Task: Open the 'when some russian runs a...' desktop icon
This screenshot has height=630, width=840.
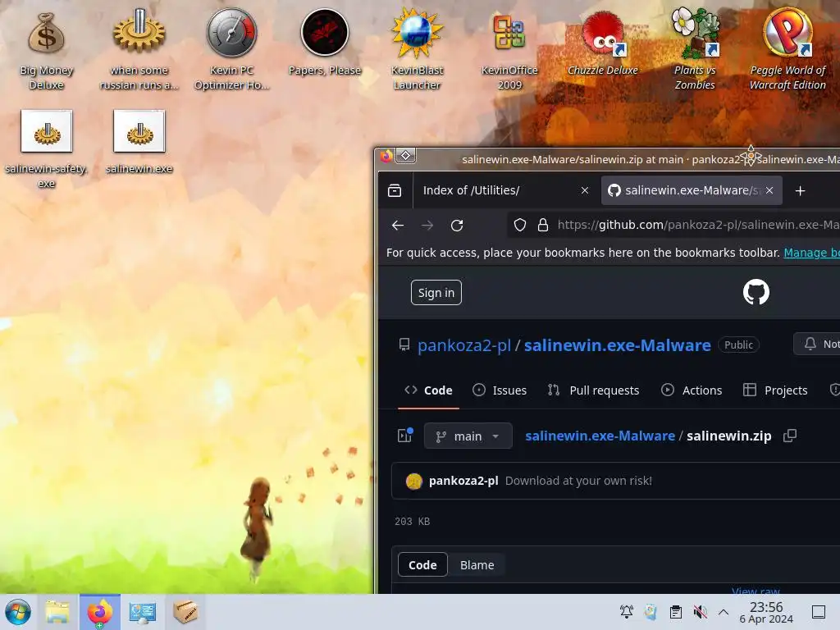Action: click(x=139, y=51)
